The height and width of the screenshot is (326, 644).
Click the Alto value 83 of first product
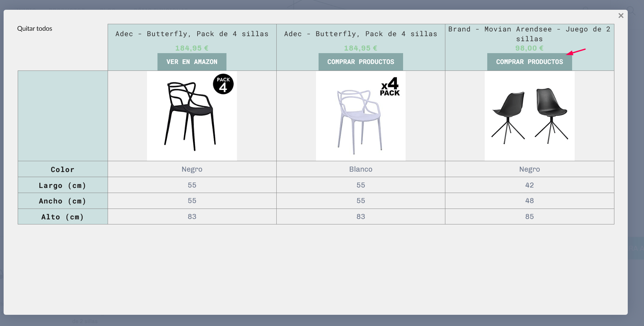[192, 216]
